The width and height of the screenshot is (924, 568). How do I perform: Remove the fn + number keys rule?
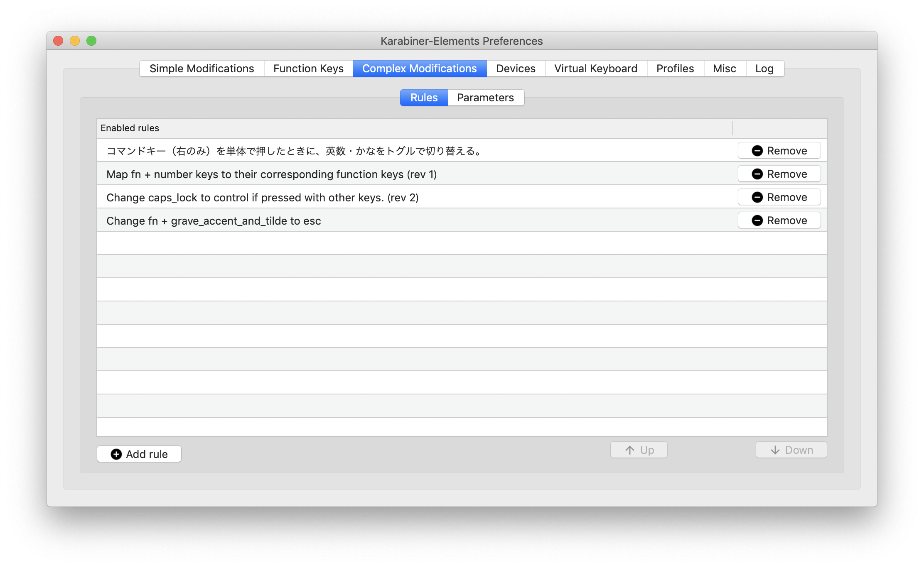point(779,174)
